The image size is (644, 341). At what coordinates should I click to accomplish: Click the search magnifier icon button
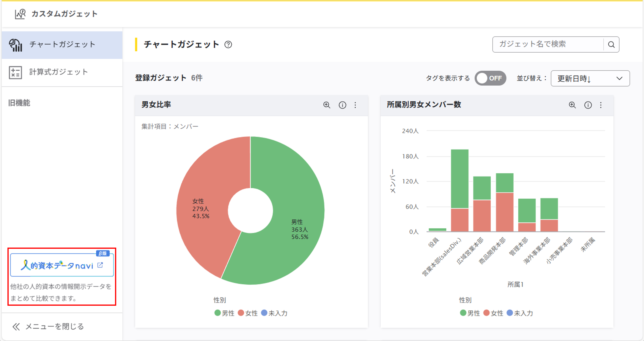tap(611, 45)
